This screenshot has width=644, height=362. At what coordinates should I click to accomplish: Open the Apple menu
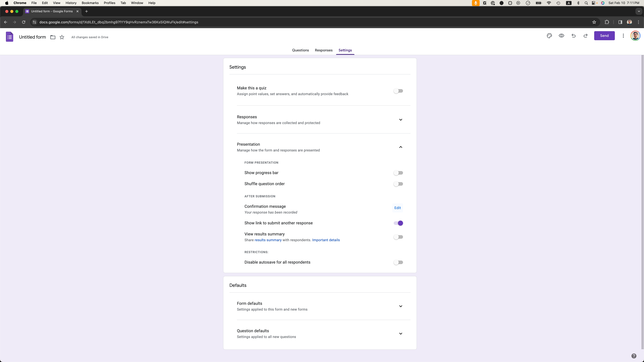(x=7, y=3)
